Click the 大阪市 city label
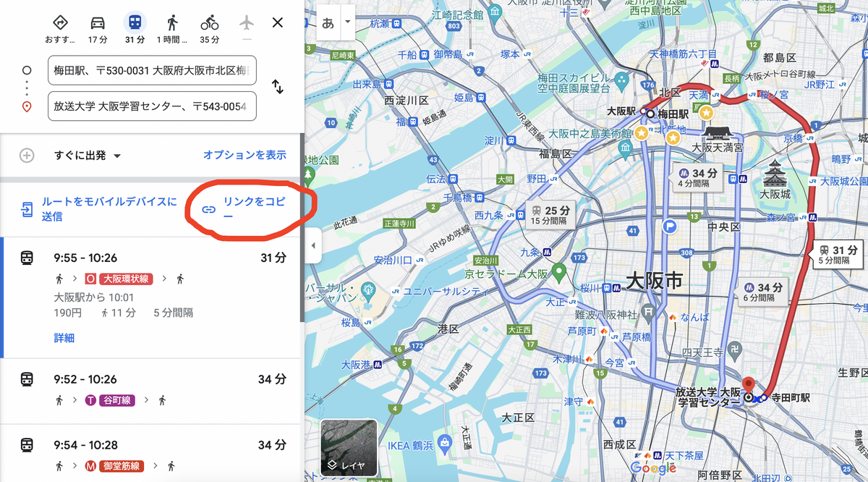This screenshot has width=868, height=482. tap(654, 281)
